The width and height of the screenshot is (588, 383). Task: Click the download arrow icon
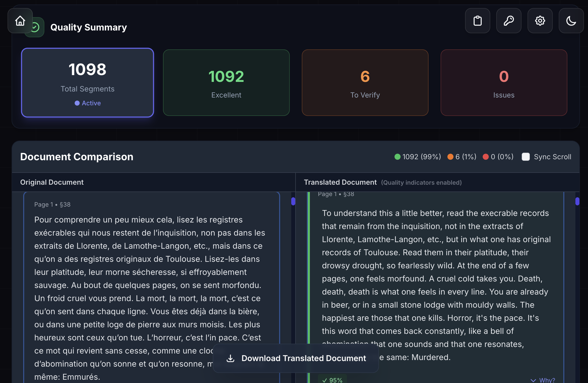tap(230, 358)
